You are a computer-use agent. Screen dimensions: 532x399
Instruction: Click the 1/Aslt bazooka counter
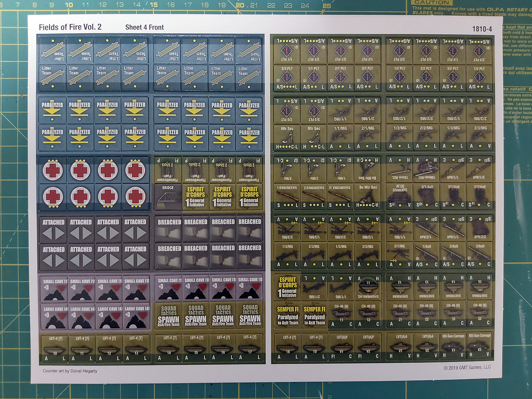427,256
